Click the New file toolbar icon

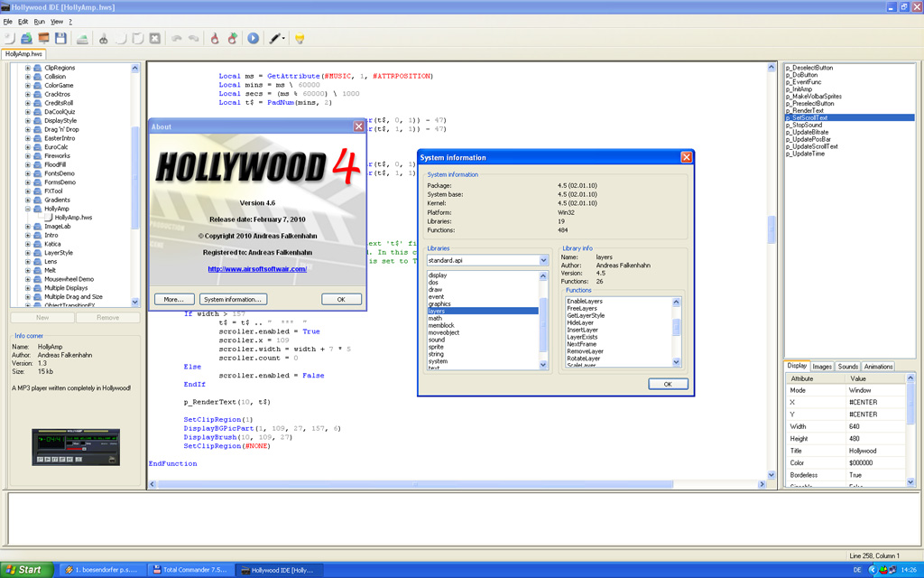(x=9, y=38)
